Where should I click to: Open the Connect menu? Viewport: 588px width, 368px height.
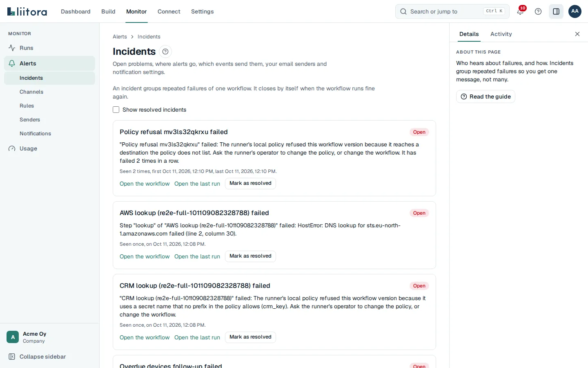(169, 11)
